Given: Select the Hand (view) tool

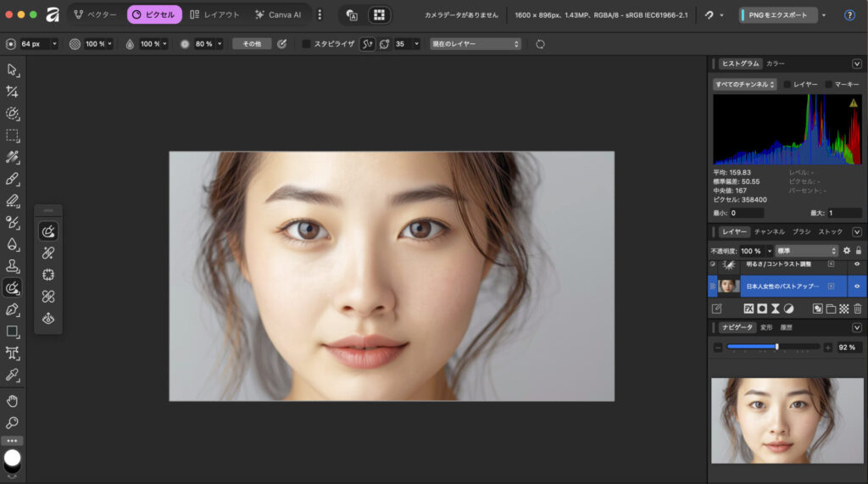Looking at the screenshot, I should point(13,401).
